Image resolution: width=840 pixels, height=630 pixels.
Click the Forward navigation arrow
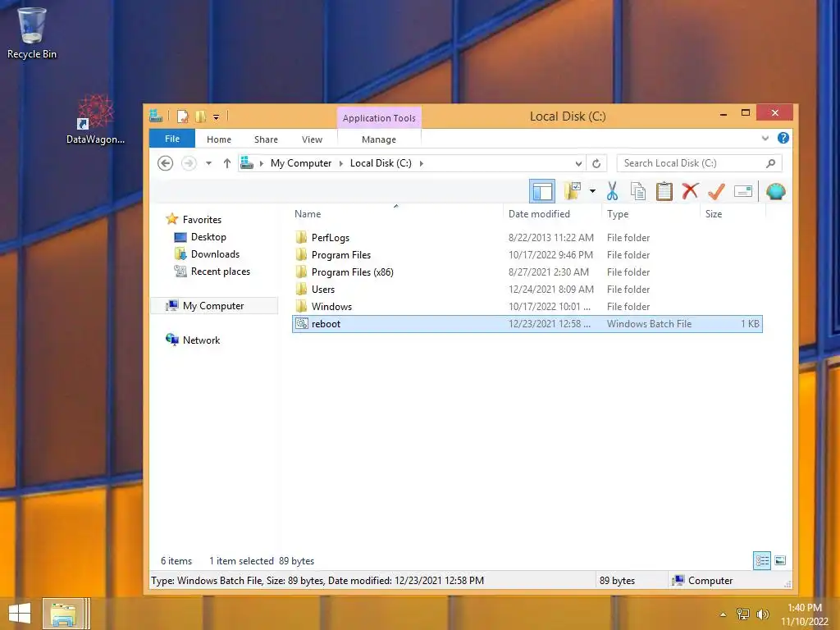[189, 163]
